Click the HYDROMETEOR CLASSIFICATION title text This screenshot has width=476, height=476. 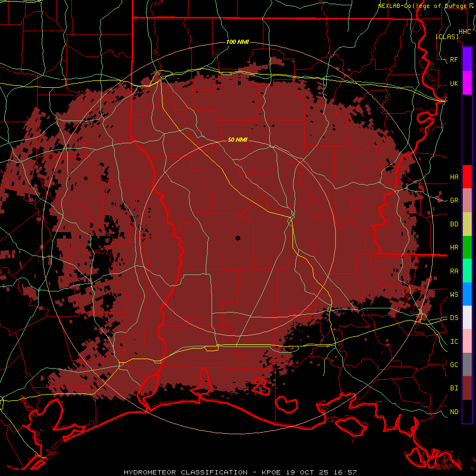pos(186,472)
